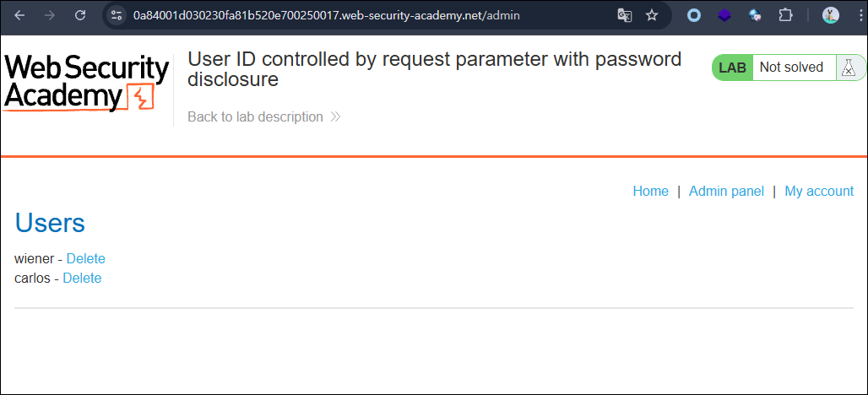
Task: Open the purple layered extension icon
Action: 724,15
